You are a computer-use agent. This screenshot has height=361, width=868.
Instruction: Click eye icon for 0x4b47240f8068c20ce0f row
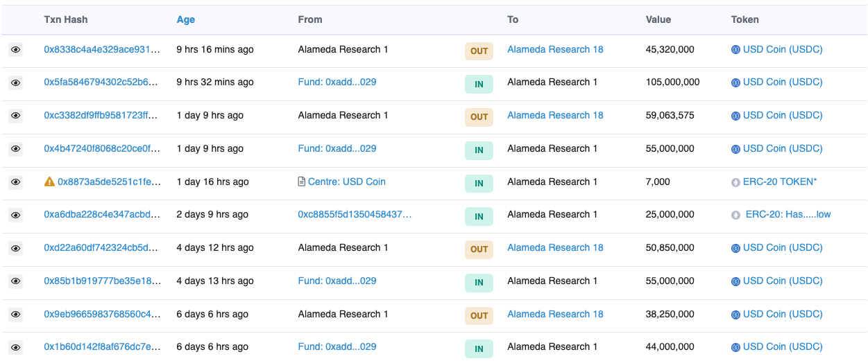coord(15,149)
